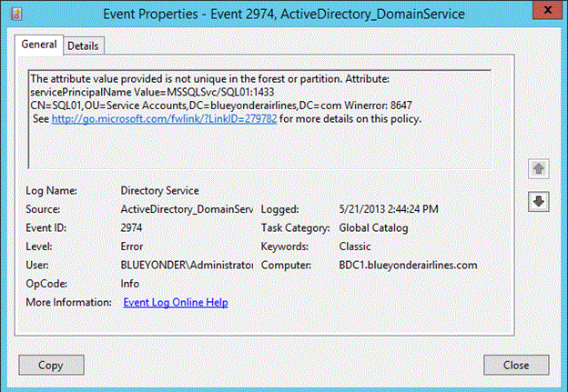Open the go.microsoft.com fwlink URL
The image size is (568, 392).
pos(164,119)
